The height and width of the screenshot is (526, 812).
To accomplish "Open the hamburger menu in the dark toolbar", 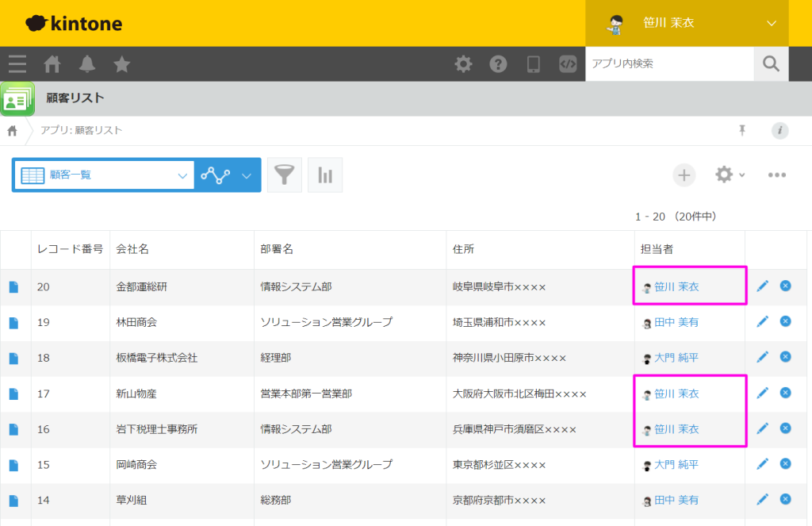I will pyautogui.click(x=17, y=63).
